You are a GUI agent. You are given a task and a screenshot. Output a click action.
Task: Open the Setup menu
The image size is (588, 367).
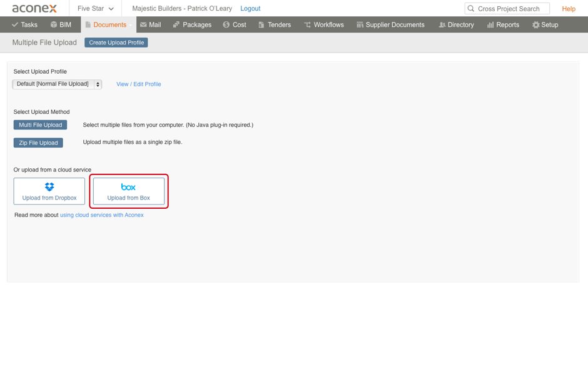click(x=545, y=25)
